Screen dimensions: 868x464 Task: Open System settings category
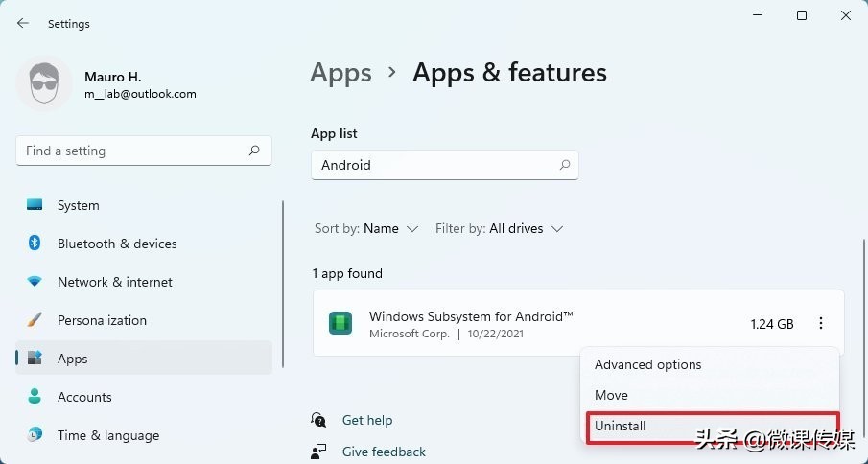[144, 205]
